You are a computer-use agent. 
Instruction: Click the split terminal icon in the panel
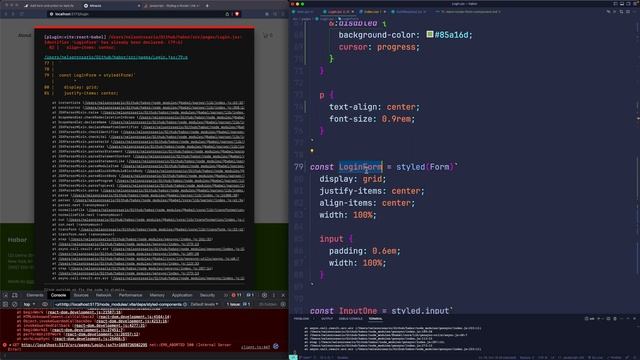(x=609, y=319)
